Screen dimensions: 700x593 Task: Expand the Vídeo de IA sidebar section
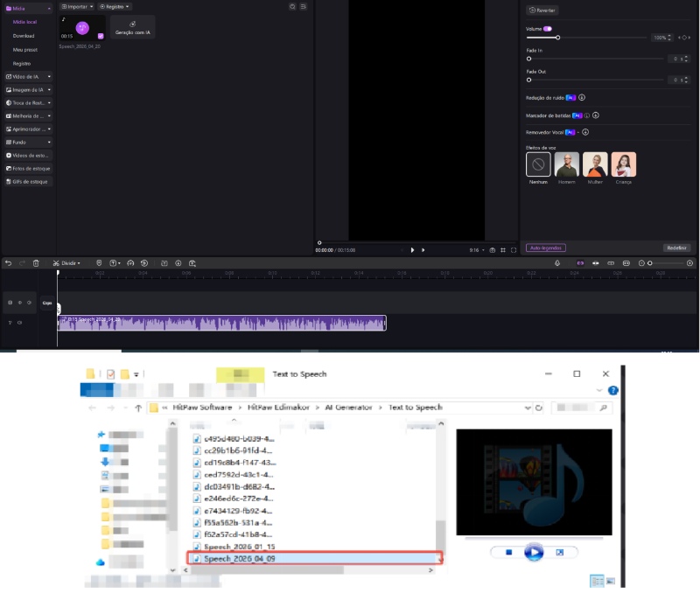28,77
